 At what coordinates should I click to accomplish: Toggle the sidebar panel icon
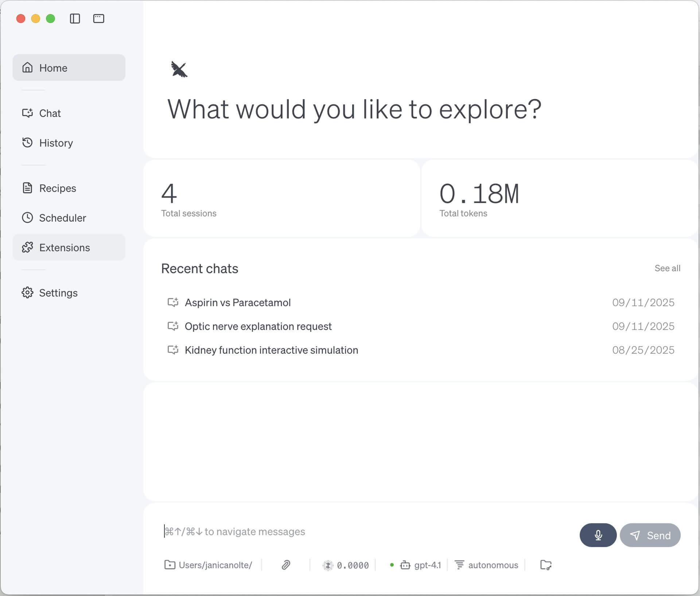point(75,19)
